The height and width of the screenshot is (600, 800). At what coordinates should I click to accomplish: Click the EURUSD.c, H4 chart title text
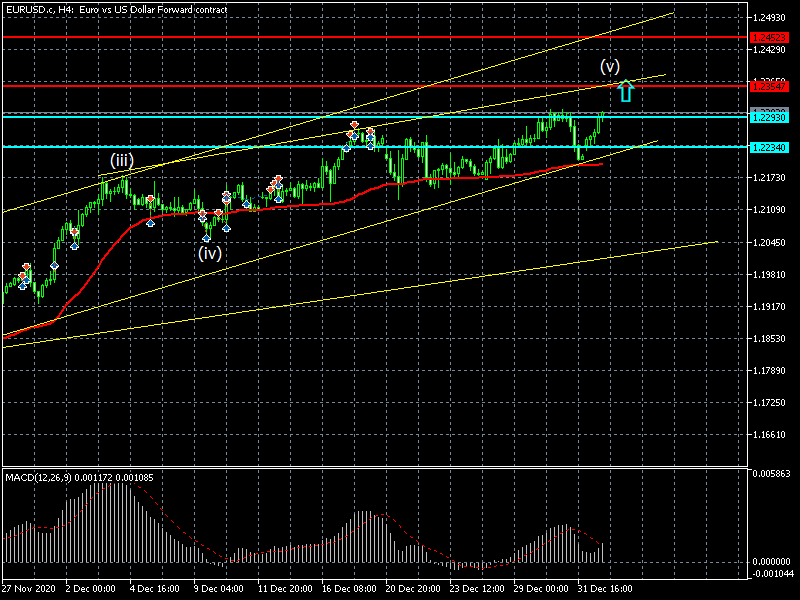coord(115,9)
